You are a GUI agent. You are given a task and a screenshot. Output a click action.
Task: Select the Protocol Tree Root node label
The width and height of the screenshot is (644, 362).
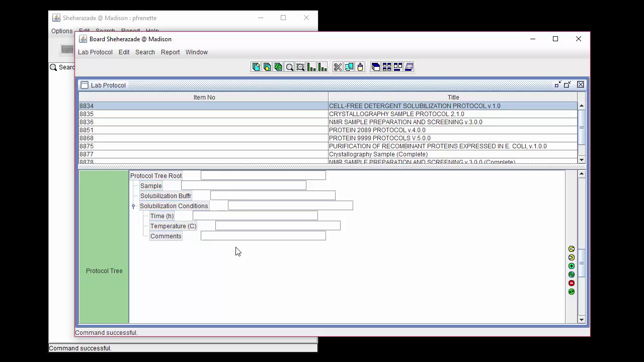pyautogui.click(x=156, y=176)
